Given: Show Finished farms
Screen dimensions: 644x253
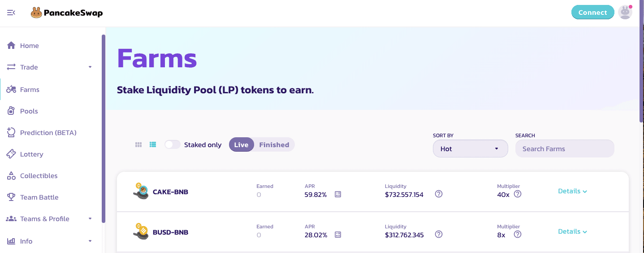Looking at the screenshot, I should 274,144.
